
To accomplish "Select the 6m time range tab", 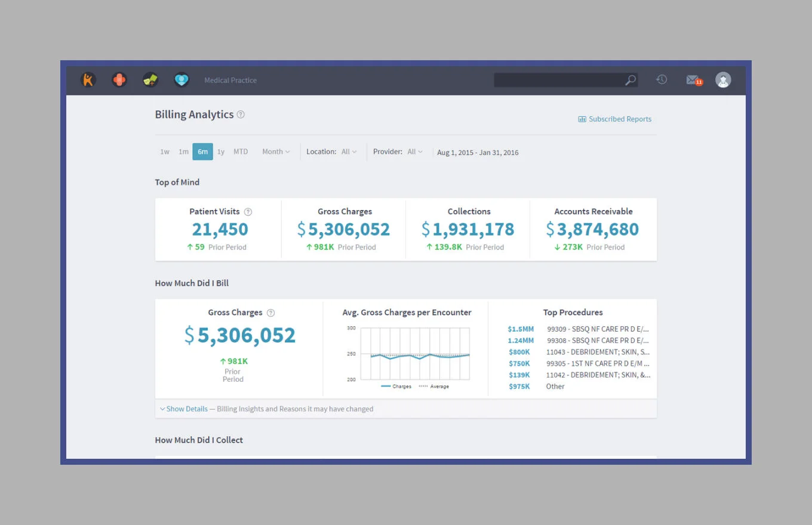I will (x=202, y=152).
